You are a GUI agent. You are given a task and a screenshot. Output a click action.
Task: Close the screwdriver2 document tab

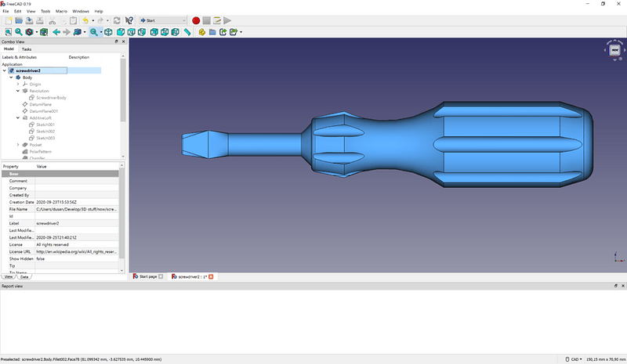211,276
